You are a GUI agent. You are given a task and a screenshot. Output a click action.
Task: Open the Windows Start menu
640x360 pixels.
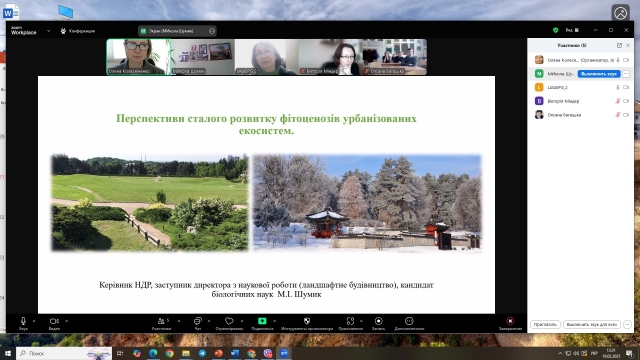[7, 353]
